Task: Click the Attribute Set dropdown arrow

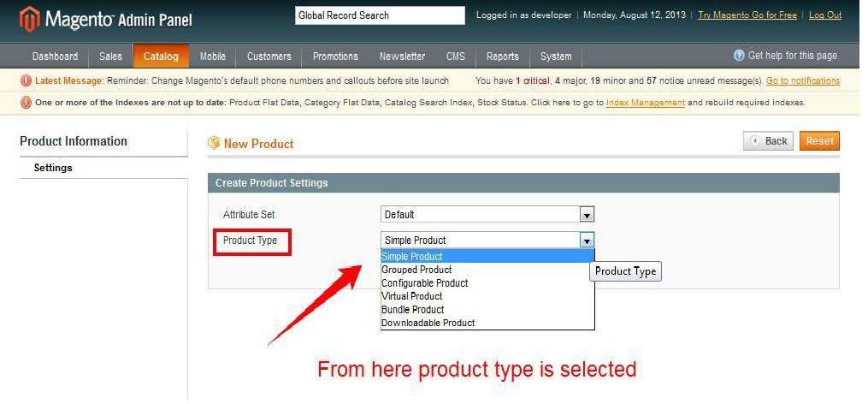Action: click(587, 215)
